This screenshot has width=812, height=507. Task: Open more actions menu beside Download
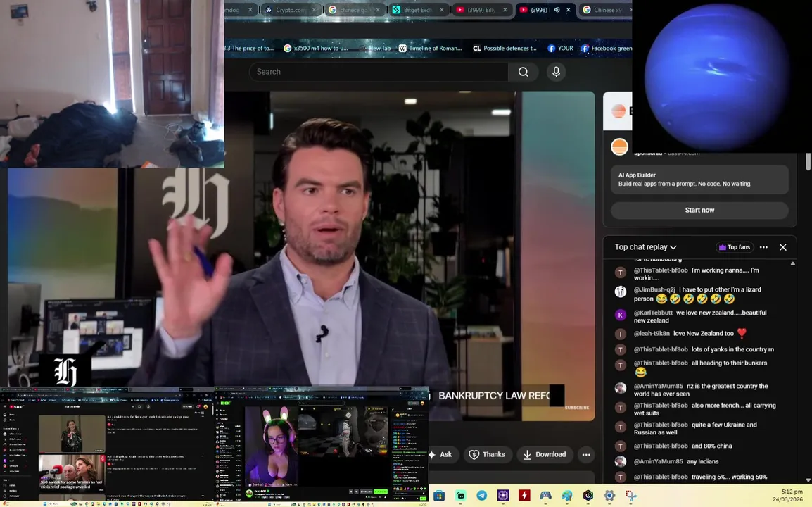pyautogui.click(x=586, y=455)
